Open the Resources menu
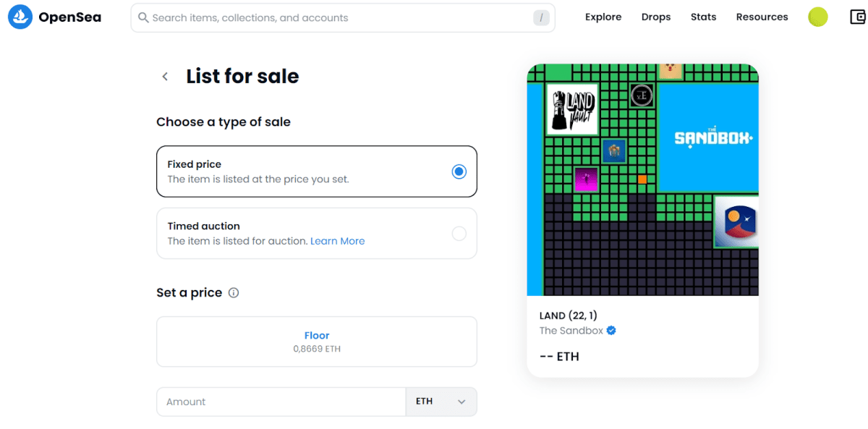This screenshot has width=868, height=429. point(762,17)
